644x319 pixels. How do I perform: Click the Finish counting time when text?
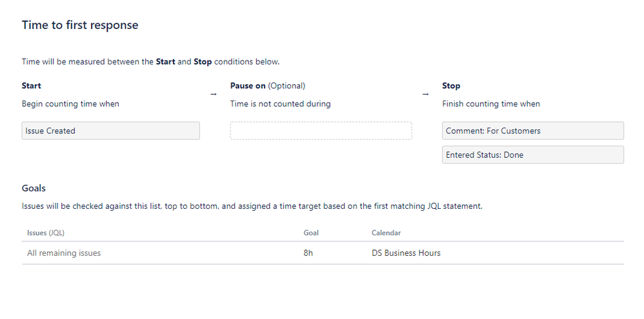coord(491,104)
